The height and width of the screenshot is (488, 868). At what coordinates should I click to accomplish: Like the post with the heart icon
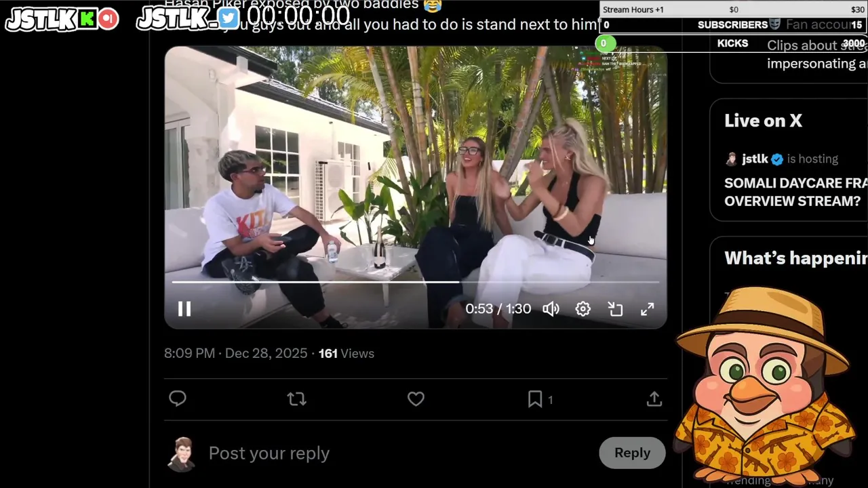416,399
